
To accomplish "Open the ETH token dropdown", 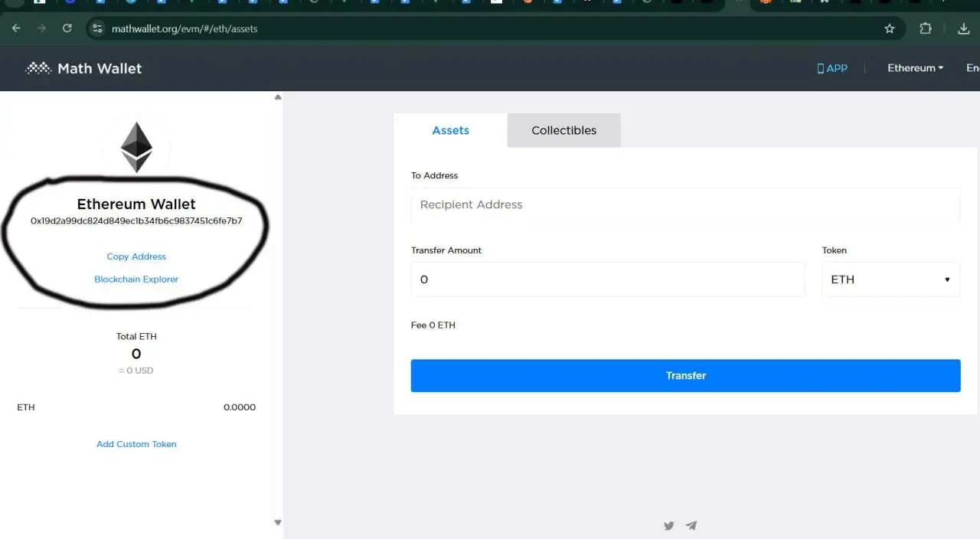I will pos(891,279).
